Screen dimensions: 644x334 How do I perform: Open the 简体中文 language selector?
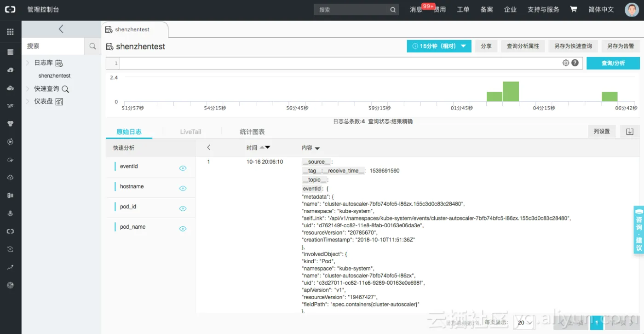click(601, 9)
